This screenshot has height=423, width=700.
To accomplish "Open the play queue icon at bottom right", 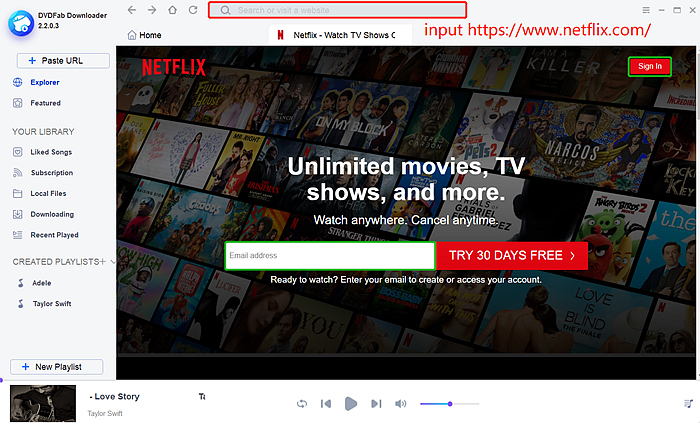I will click(687, 403).
